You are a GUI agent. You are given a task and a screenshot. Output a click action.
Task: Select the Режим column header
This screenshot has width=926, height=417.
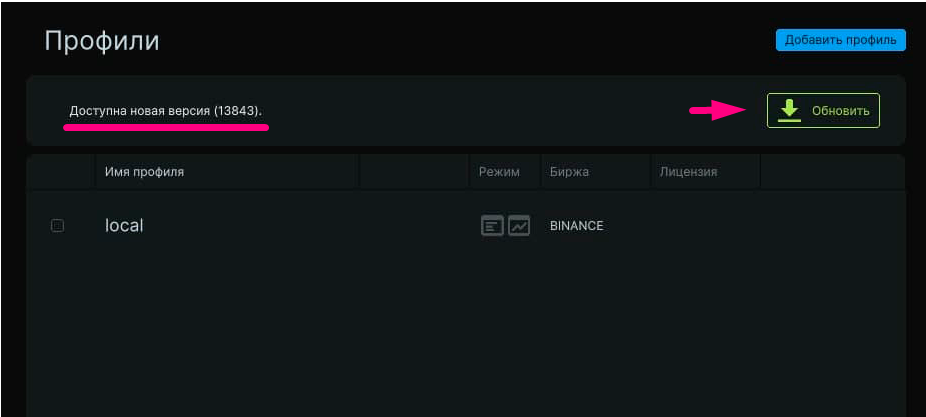point(499,172)
